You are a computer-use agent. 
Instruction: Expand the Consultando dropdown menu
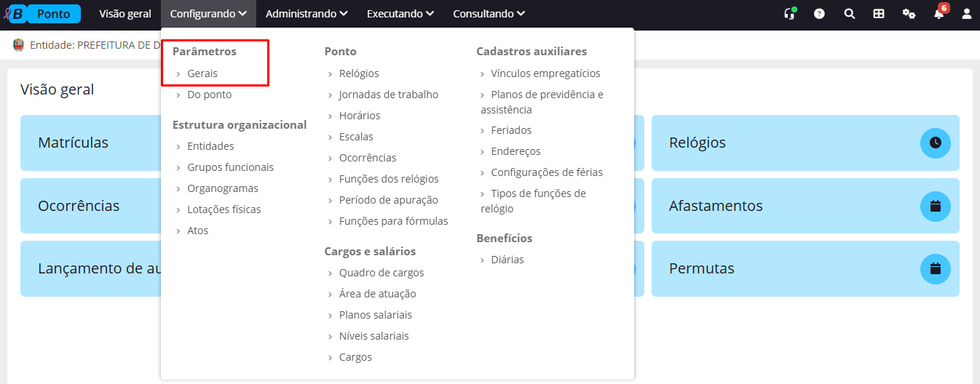click(489, 14)
